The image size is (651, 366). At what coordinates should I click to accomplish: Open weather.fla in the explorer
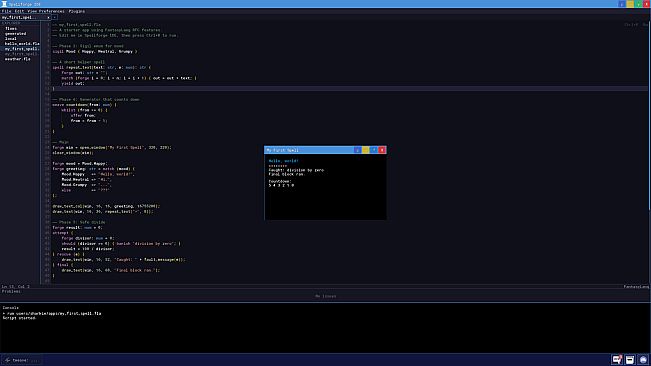coord(17,59)
